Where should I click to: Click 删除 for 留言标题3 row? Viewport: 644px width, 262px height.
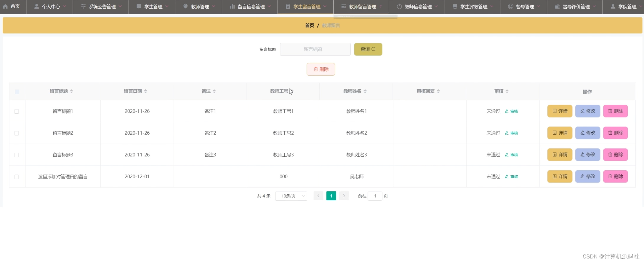(616, 155)
